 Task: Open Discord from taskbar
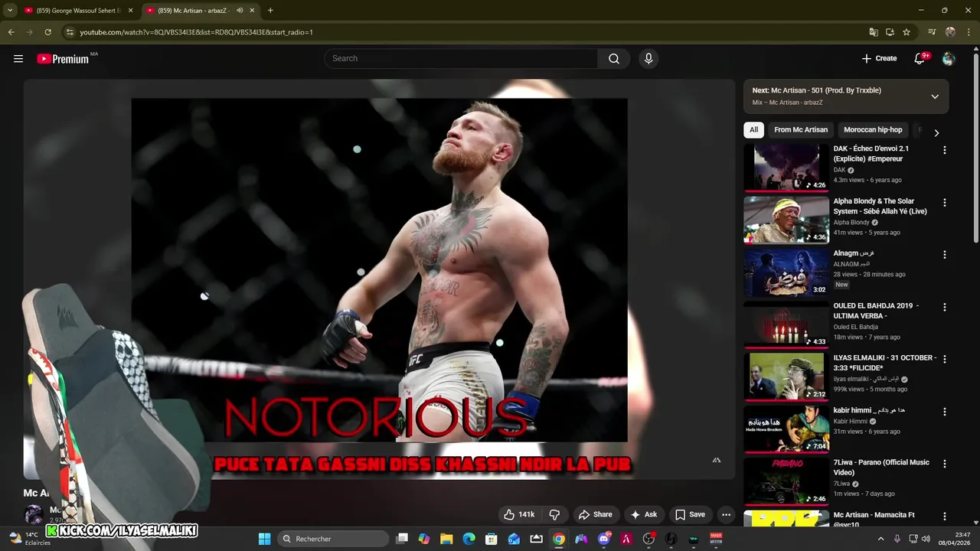603,539
